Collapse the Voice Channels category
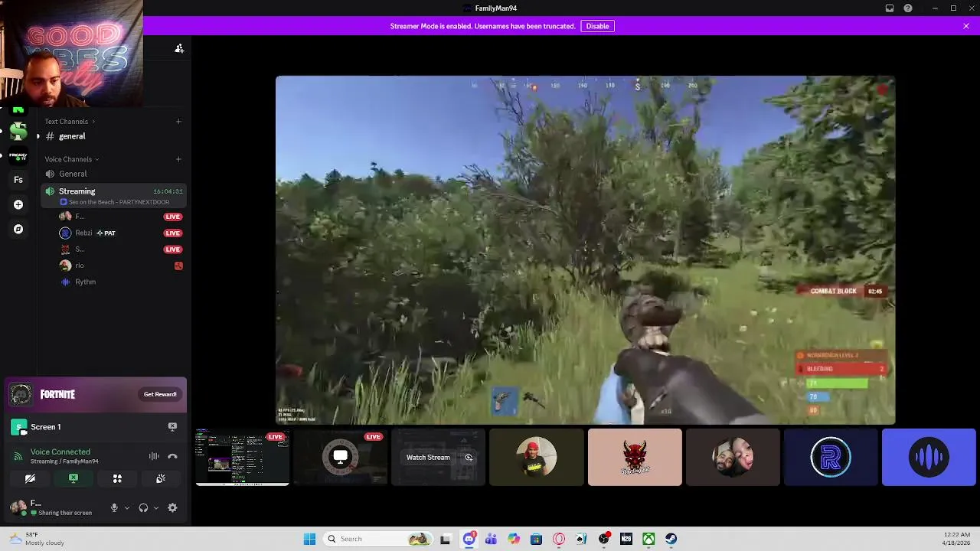980x551 pixels. tap(72, 159)
